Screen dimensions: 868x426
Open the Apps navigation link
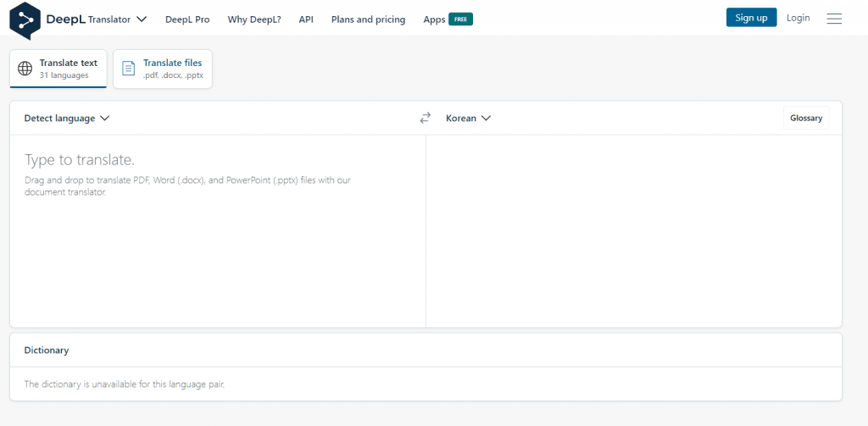coord(434,19)
